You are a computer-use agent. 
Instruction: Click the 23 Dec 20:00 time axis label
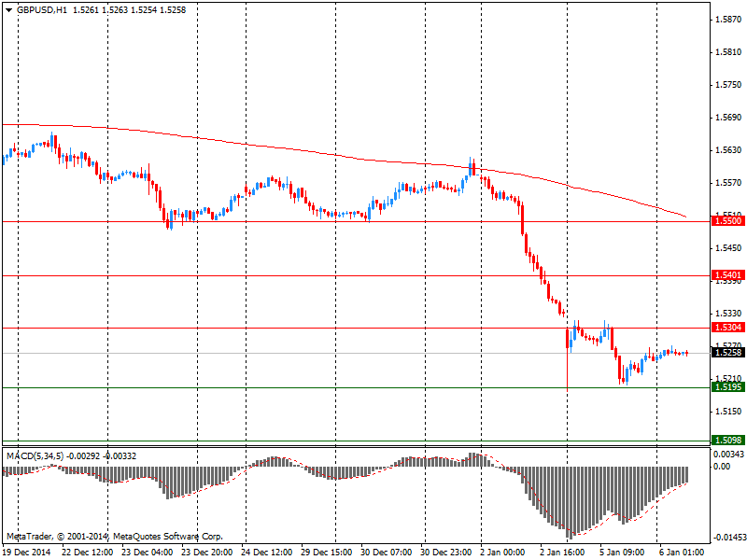coord(207,553)
